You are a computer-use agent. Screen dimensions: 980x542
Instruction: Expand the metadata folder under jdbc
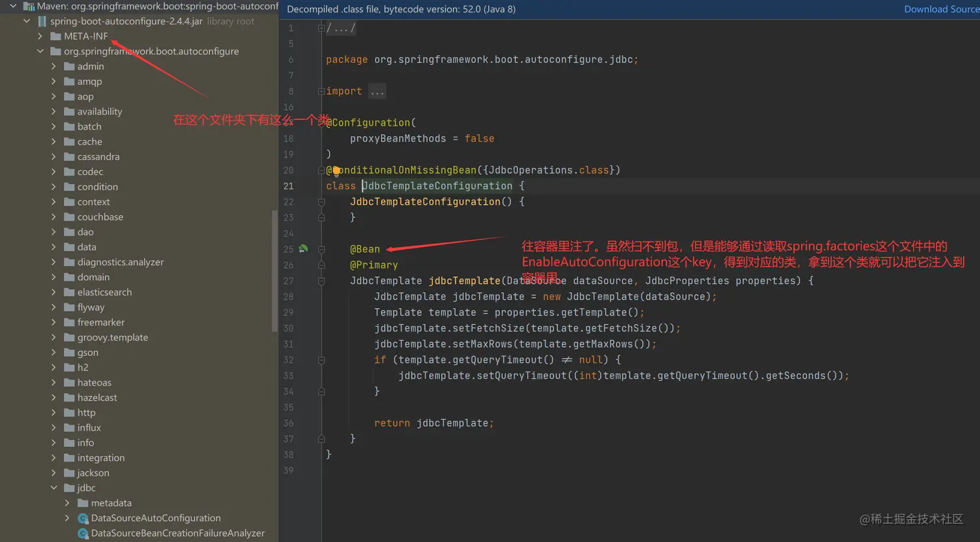coord(67,503)
